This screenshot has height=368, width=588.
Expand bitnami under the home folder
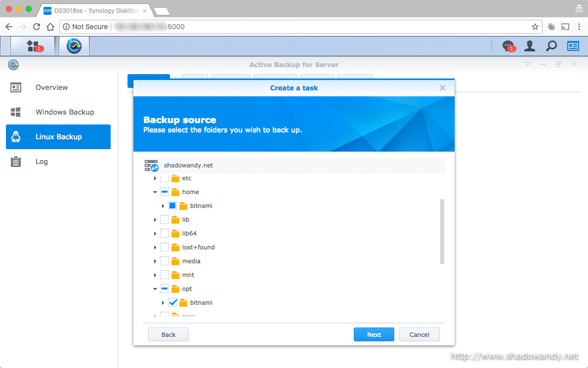click(163, 206)
